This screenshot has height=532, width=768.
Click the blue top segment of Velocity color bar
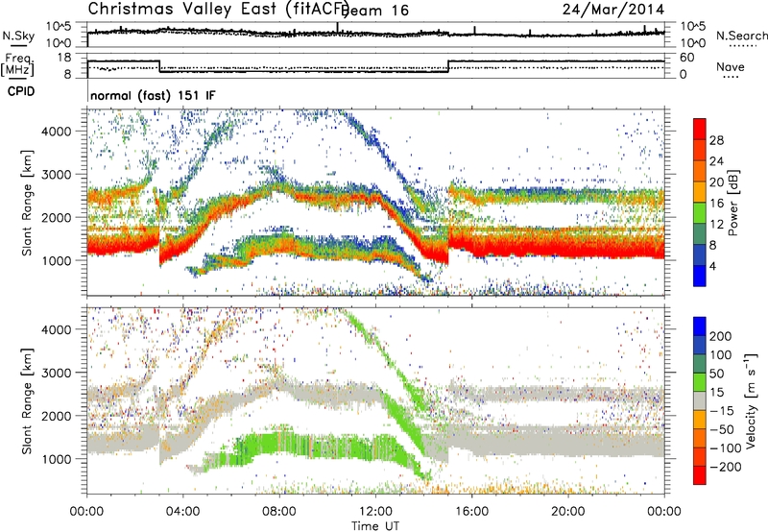(700, 326)
